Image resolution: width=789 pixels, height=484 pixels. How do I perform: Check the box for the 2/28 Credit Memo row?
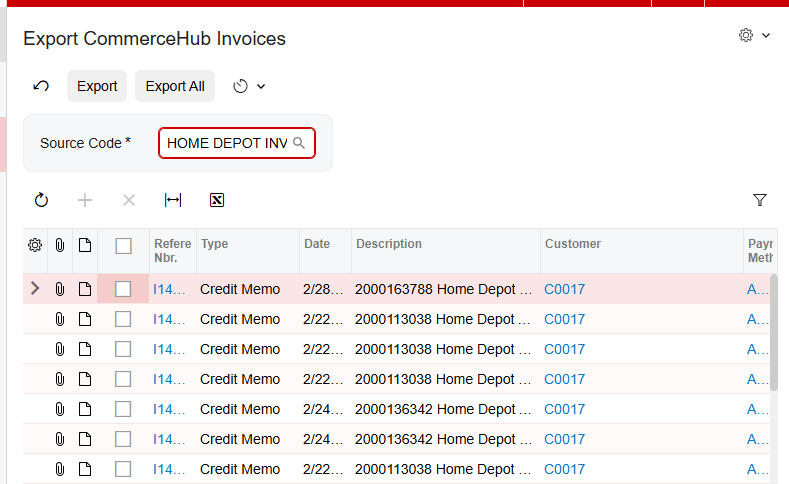click(x=123, y=289)
